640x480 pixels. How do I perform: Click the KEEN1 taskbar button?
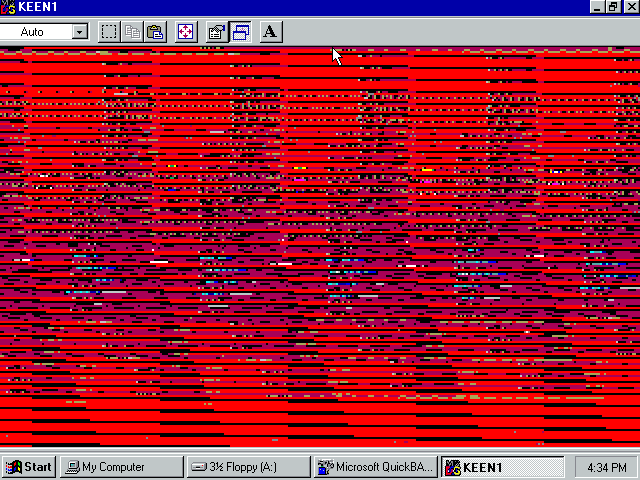point(503,467)
